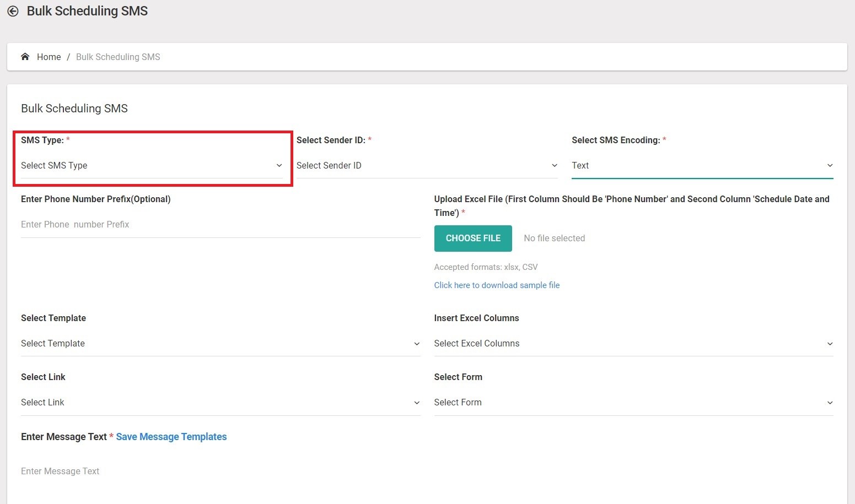855x504 pixels.
Task: Click Save Message Templates link
Action: (x=171, y=437)
